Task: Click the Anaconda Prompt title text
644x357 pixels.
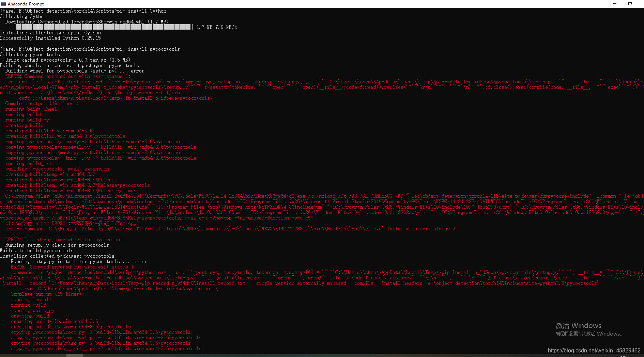Action: point(26,4)
